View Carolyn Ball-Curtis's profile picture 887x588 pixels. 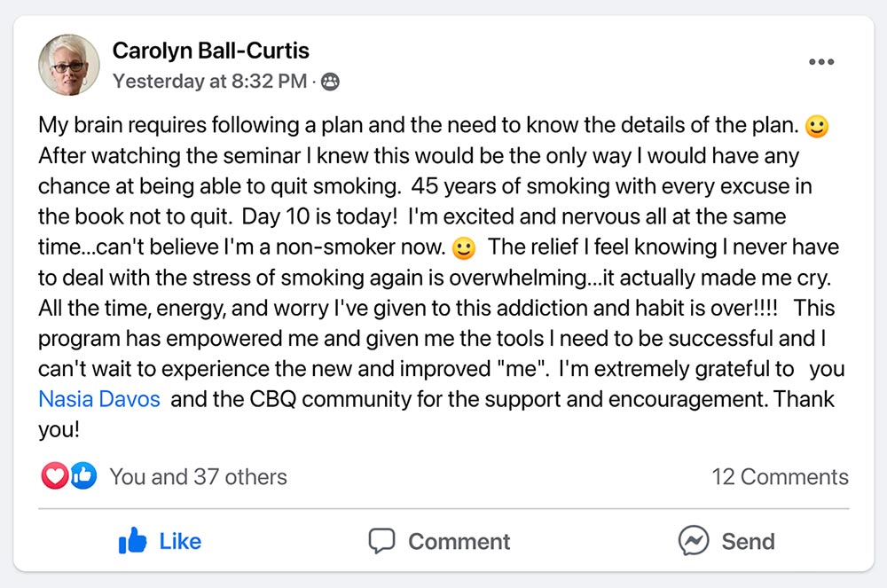coord(68,65)
